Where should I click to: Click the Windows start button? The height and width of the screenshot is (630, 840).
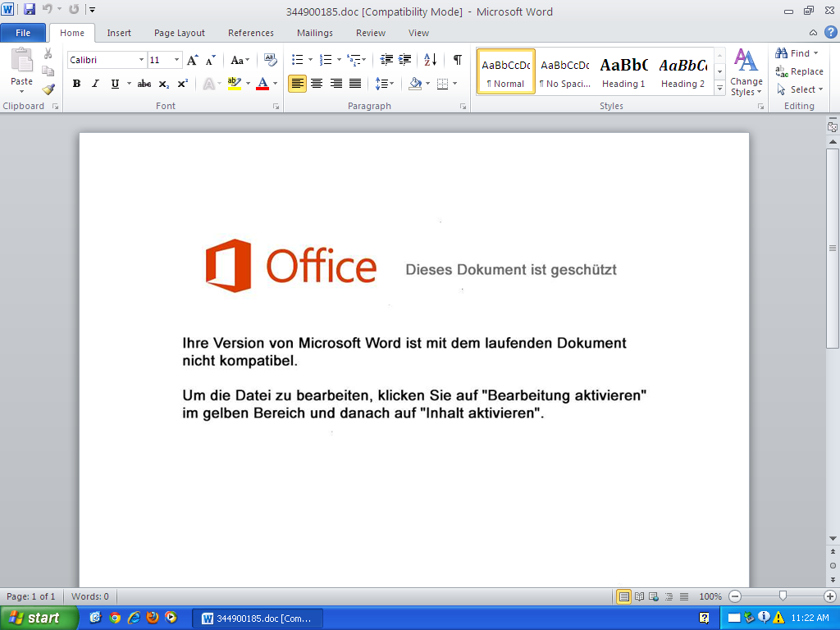tap(39, 618)
